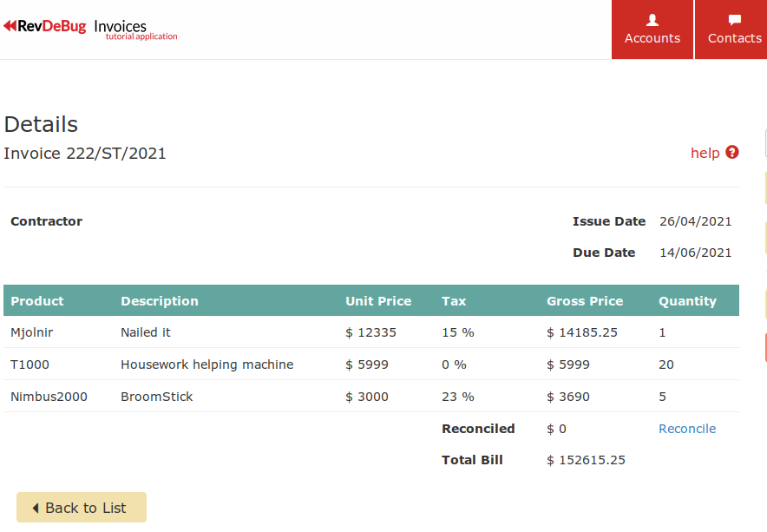The image size is (767, 532).
Task: Click the 15 % tax value
Action: pyautogui.click(x=458, y=332)
